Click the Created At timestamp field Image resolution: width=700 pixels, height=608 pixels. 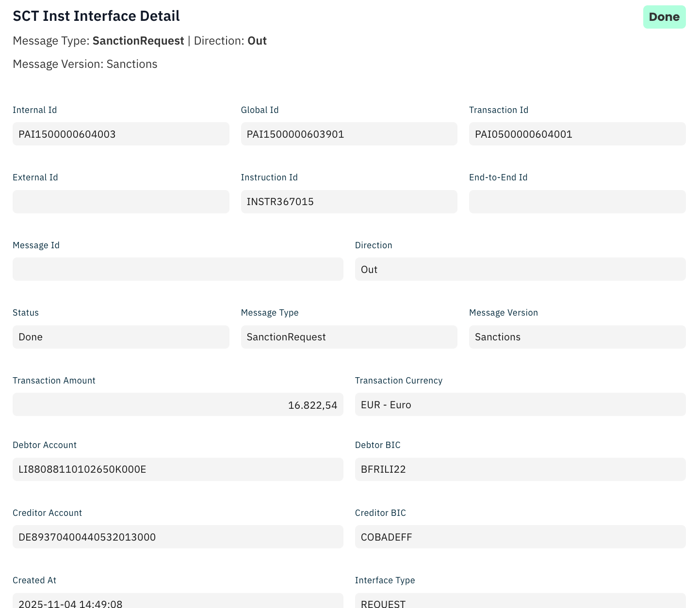click(178, 601)
